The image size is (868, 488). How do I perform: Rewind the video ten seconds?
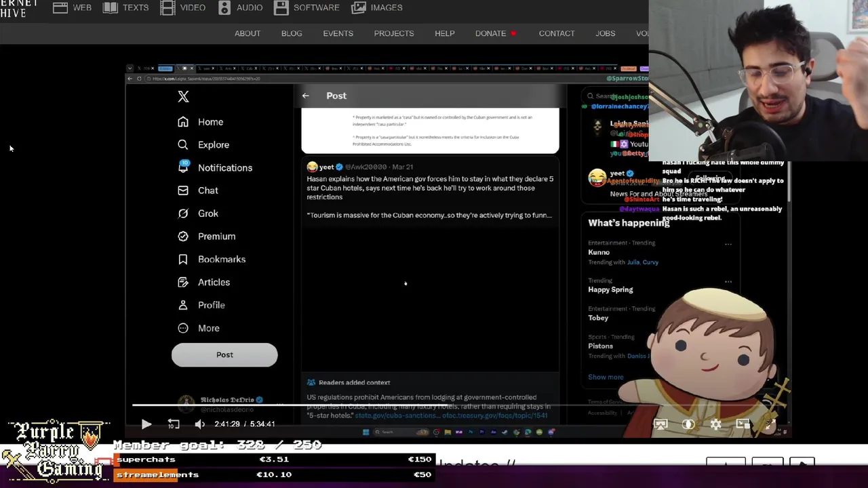point(174,424)
